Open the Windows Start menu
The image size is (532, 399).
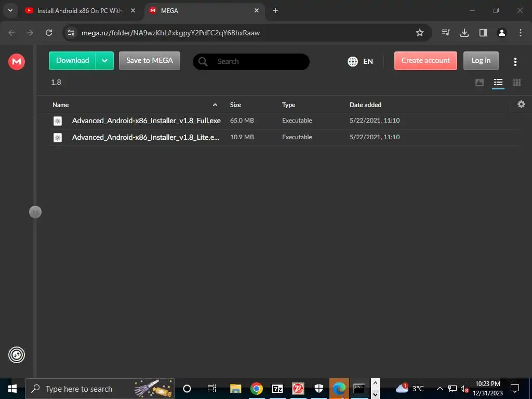pyautogui.click(x=12, y=389)
